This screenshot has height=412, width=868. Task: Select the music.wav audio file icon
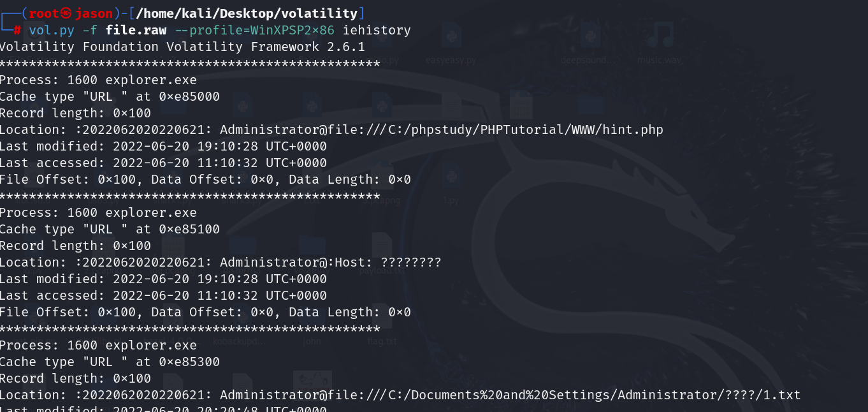pyautogui.click(x=660, y=38)
